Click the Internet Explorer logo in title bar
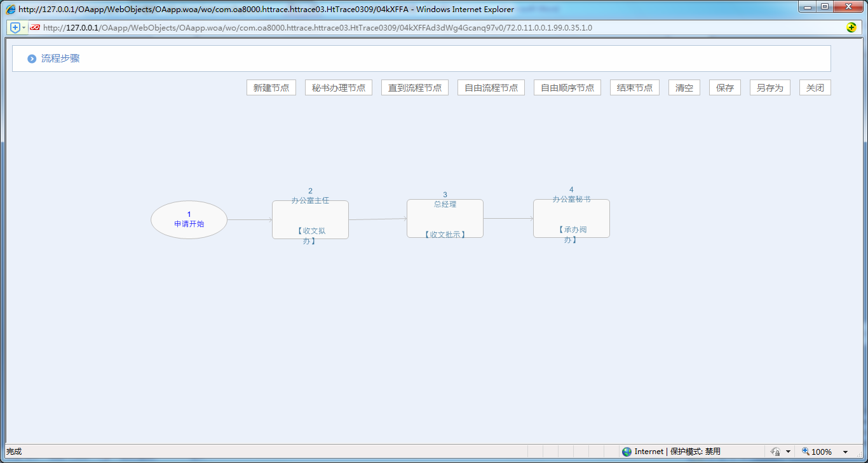The width and height of the screenshot is (868, 463). coord(11,10)
